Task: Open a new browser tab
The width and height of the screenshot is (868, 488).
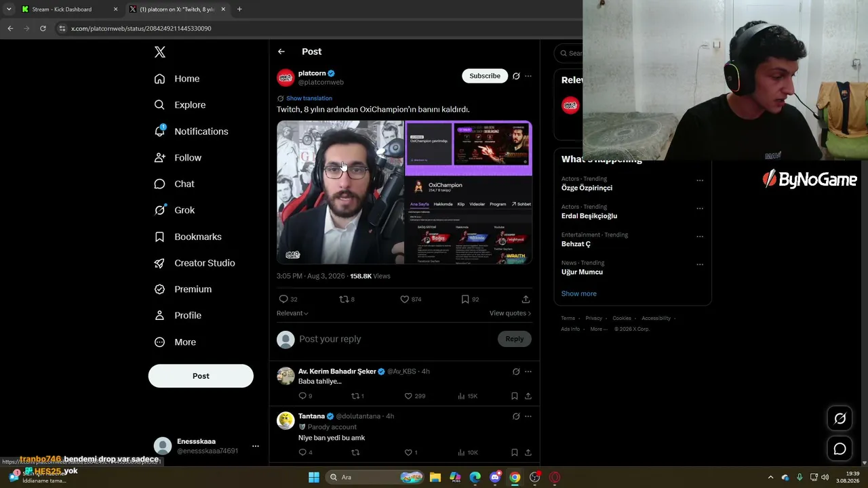Action: pos(239,9)
